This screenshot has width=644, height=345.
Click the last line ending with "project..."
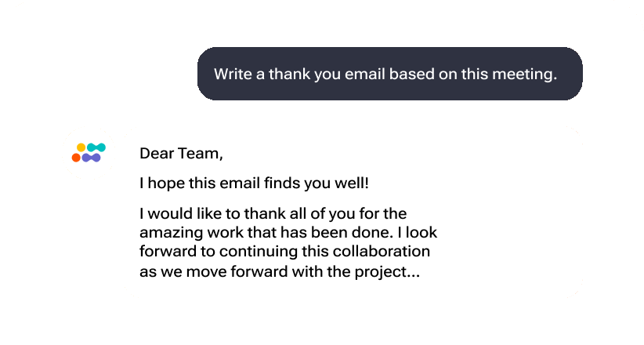pyautogui.click(x=280, y=272)
